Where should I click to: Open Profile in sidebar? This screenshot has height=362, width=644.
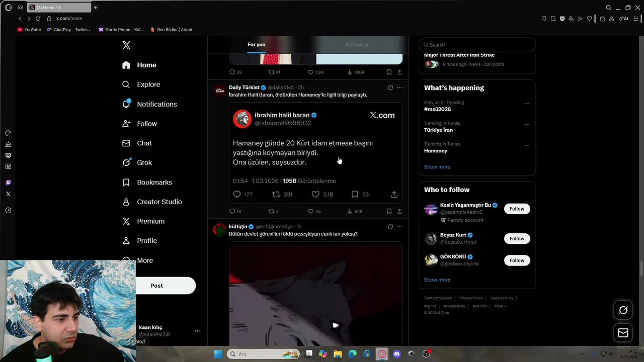click(x=140, y=241)
